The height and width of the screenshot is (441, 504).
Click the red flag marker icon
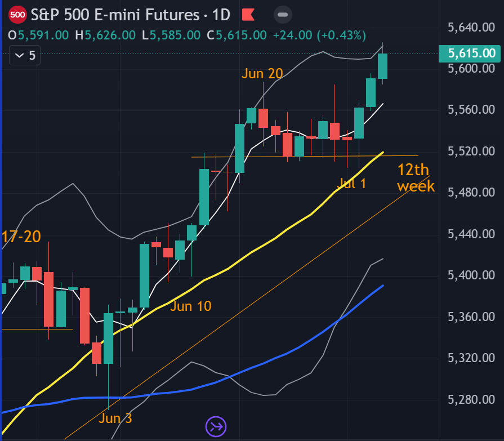point(248,15)
